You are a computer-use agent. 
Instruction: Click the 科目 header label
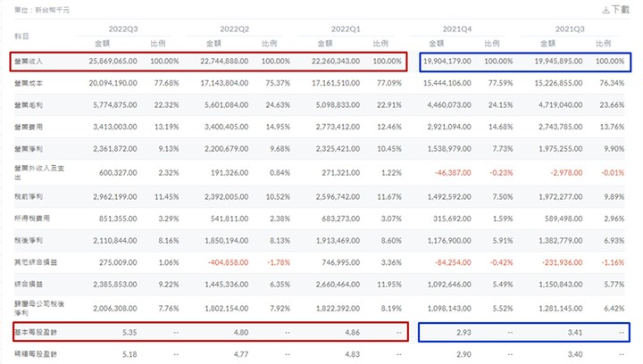coord(21,36)
